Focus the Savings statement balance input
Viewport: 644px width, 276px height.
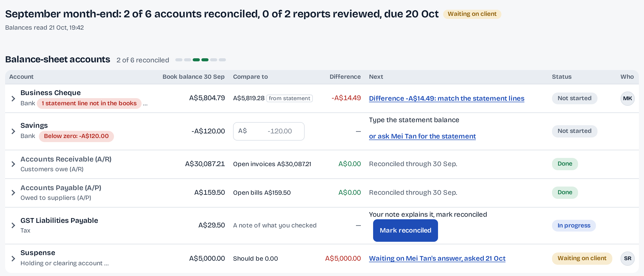point(269,131)
